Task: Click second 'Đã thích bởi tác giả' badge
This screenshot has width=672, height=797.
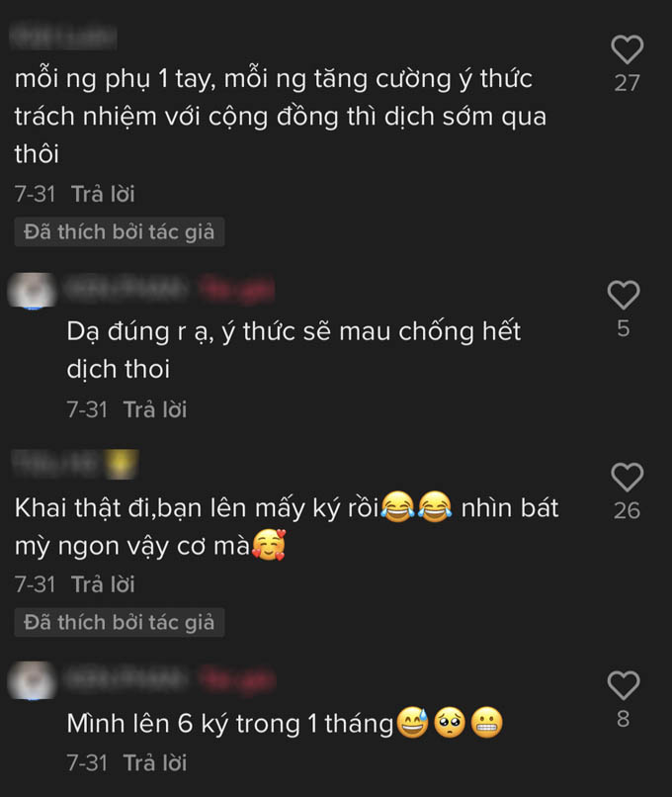Action: (120, 623)
